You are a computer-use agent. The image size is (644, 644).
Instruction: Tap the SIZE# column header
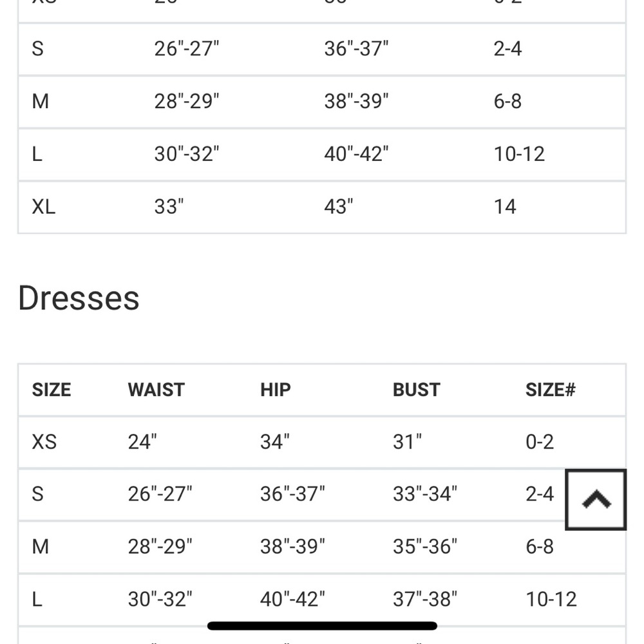click(x=550, y=390)
